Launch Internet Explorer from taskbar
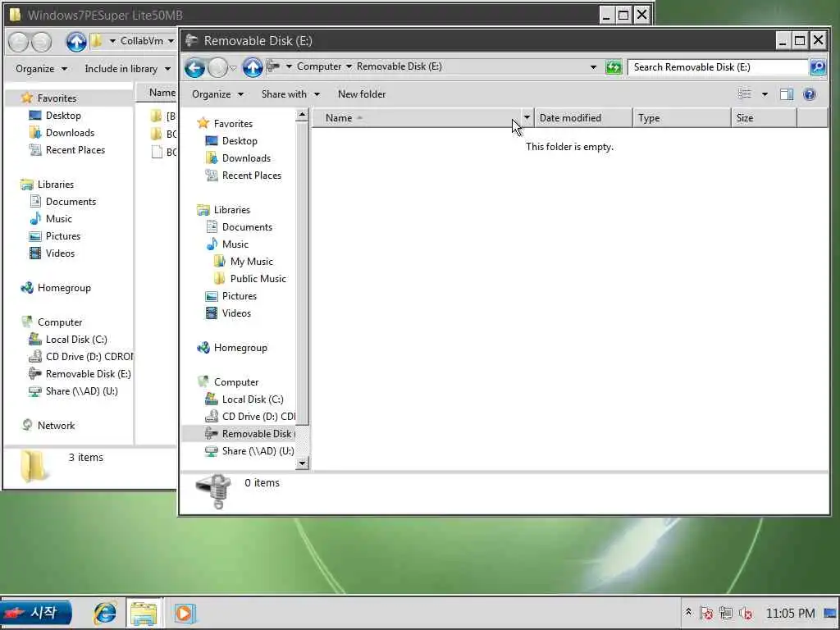Screen dimensions: 840x630 coord(105,613)
